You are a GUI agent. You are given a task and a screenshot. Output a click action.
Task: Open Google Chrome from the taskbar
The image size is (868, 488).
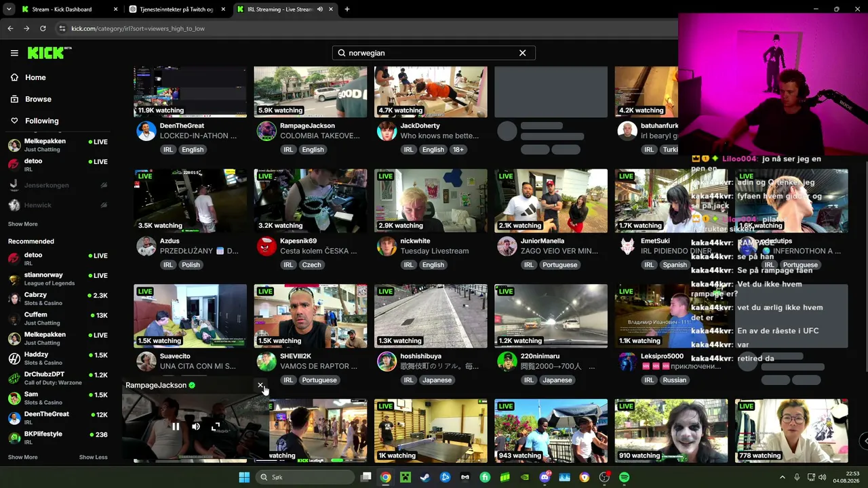[x=385, y=477]
